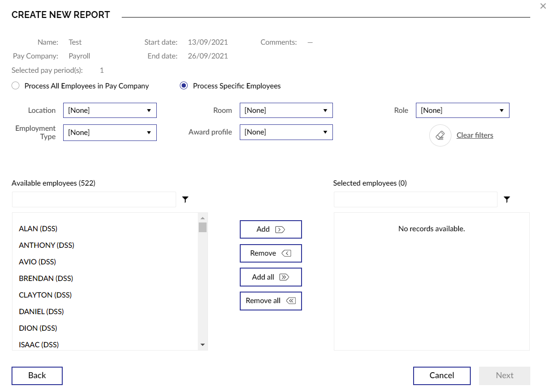
Task: Open the Award profile dropdown
Action: [x=286, y=132]
